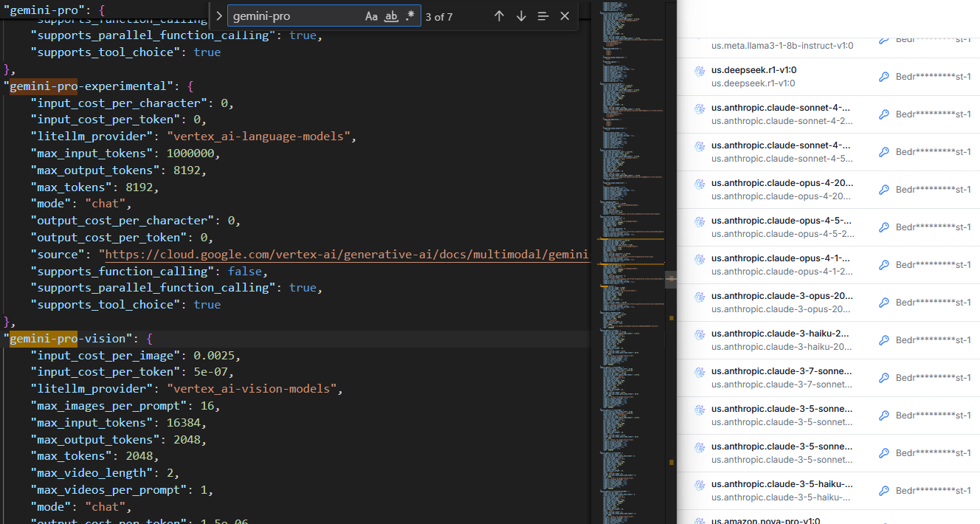Select the us.anthropic.claude-3-haiku model row
This screenshot has height=524, width=980.
[781, 340]
